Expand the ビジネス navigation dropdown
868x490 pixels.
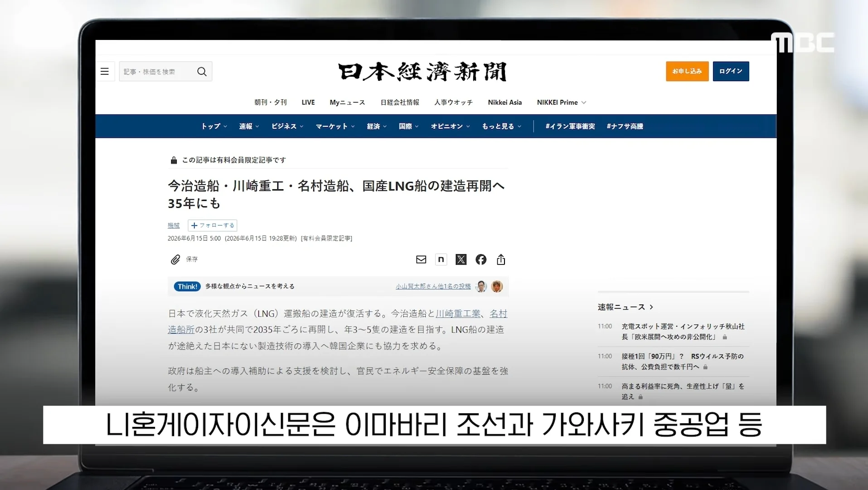pos(287,126)
